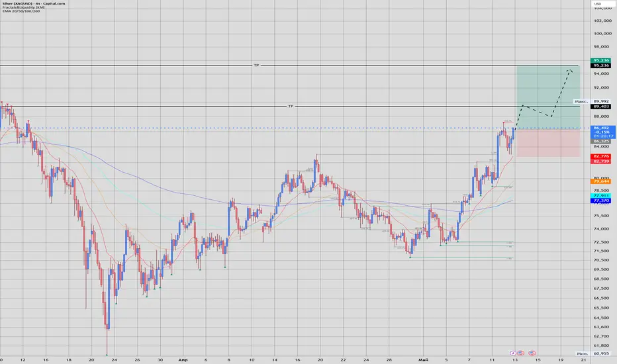Select the Fractals&Liquidity [KM] indicator legend
Viewport: 617px width, 364px height.
(x=24, y=7)
